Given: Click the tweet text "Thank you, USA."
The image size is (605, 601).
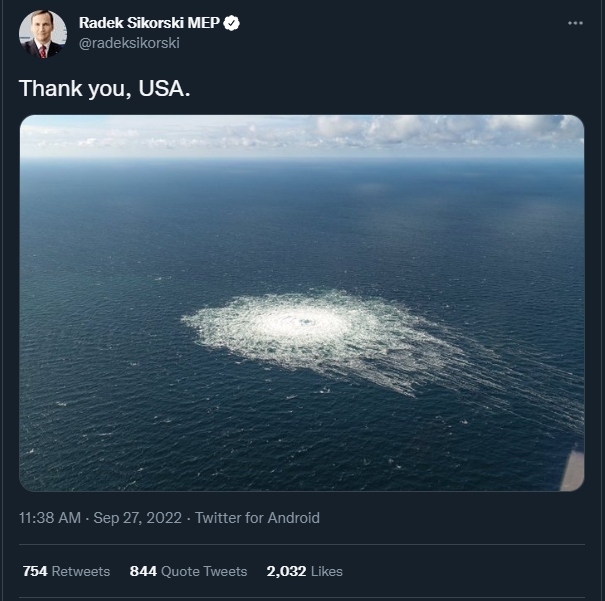Looking at the screenshot, I should (104, 88).
